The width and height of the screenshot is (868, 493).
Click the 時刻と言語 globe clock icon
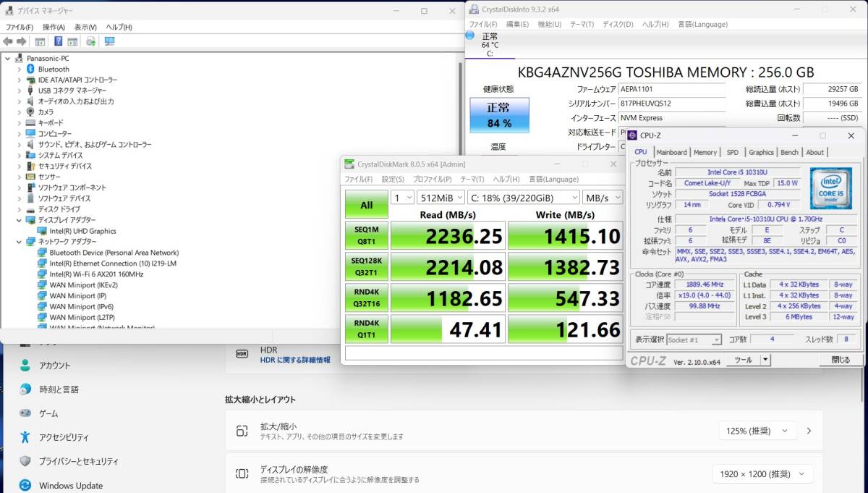click(25, 389)
